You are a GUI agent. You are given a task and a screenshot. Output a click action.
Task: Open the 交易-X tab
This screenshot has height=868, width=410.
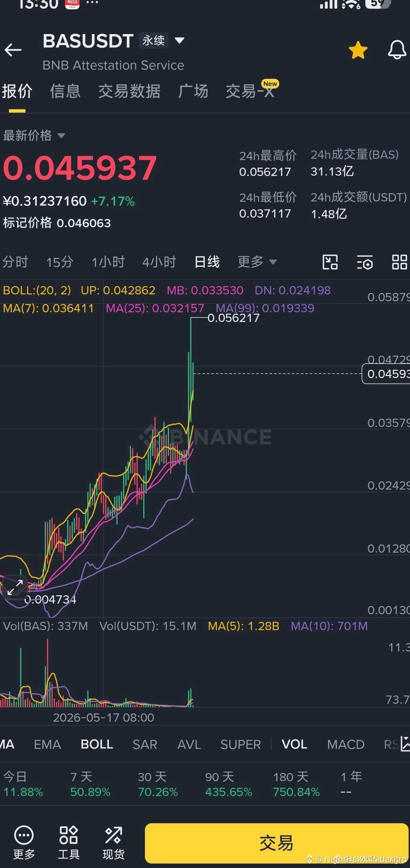coord(250,91)
